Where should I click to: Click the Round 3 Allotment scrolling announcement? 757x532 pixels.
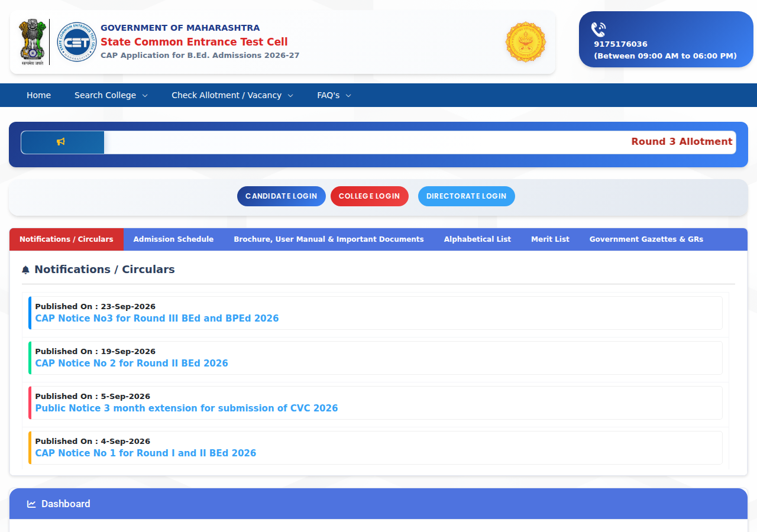[x=682, y=142]
